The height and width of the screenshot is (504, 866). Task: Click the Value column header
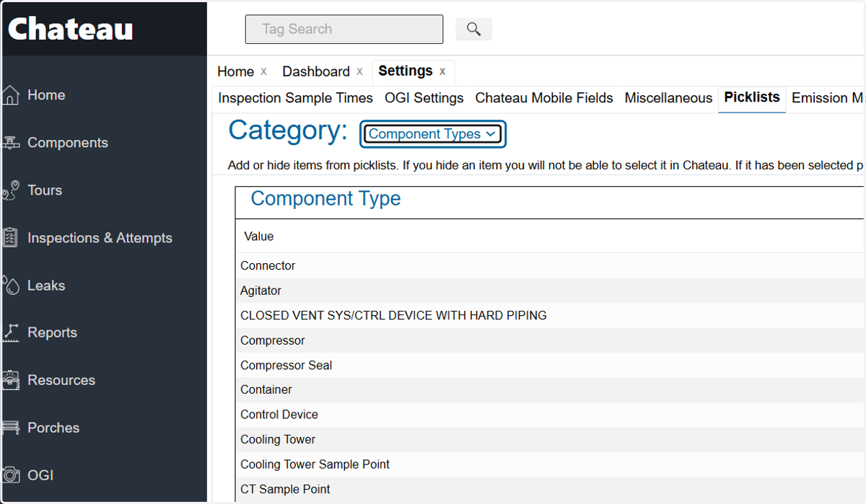259,236
